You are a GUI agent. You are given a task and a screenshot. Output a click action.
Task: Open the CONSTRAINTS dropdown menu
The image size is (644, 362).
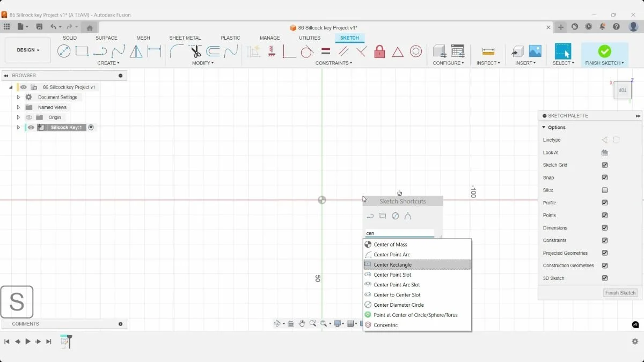(334, 63)
